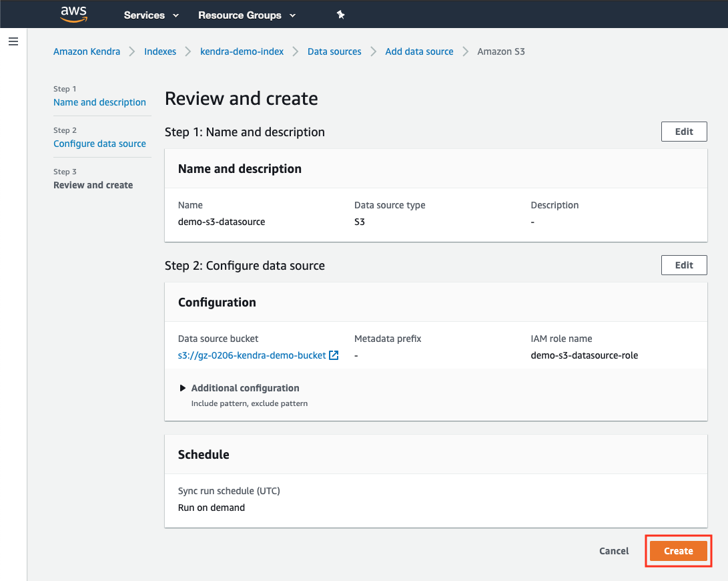Select the demo-s3-datasource name value
Image resolution: width=728 pixels, height=581 pixels.
point(222,222)
